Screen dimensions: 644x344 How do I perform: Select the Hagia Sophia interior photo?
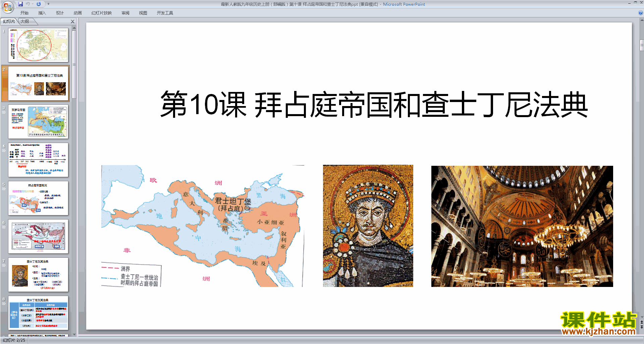pos(522,226)
